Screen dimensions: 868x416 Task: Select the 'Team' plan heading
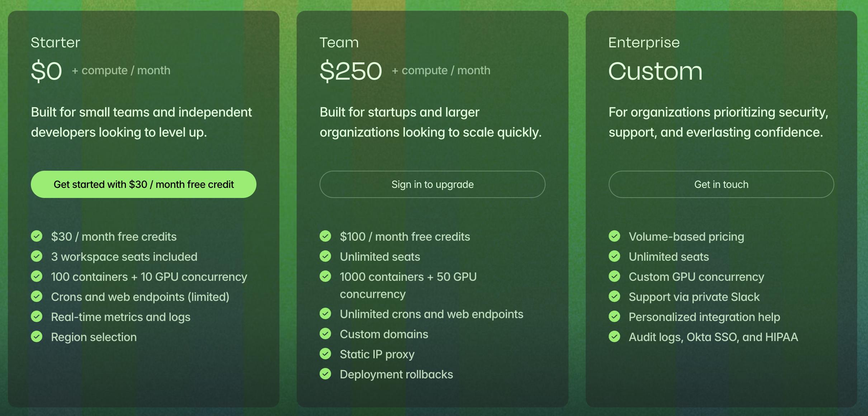coord(339,43)
